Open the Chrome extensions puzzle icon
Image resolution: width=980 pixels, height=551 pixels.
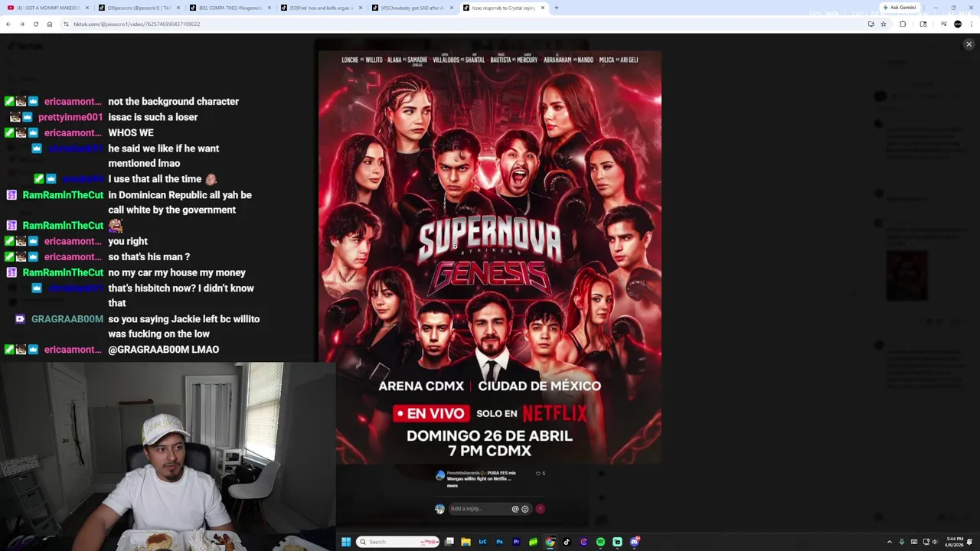coord(903,24)
